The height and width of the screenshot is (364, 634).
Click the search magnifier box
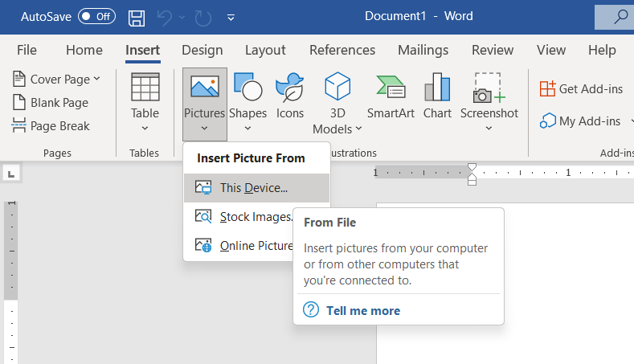(x=616, y=17)
